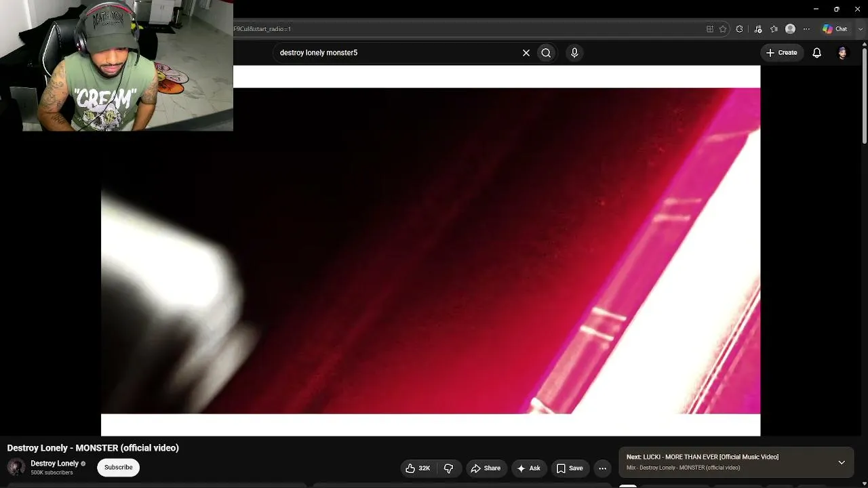868x488 pixels.
Task: Click the MONSTER video player frame
Action: click(x=431, y=251)
